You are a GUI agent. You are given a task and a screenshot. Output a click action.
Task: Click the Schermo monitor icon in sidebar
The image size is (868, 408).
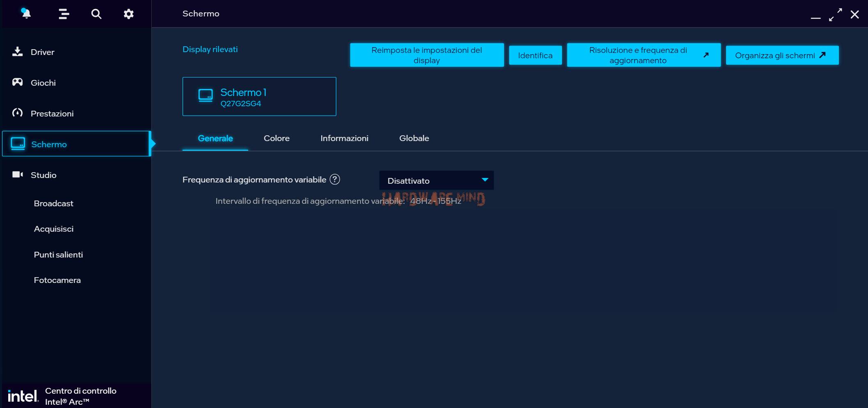click(18, 144)
